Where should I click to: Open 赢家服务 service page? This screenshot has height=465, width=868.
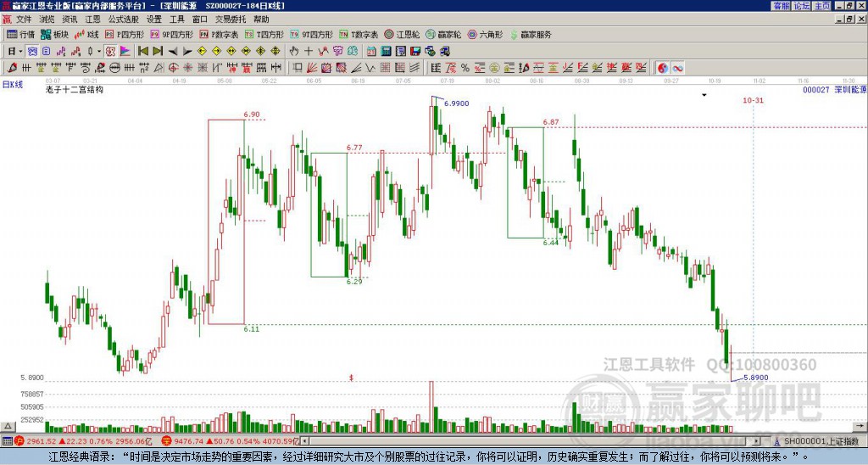tap(531, 34)
